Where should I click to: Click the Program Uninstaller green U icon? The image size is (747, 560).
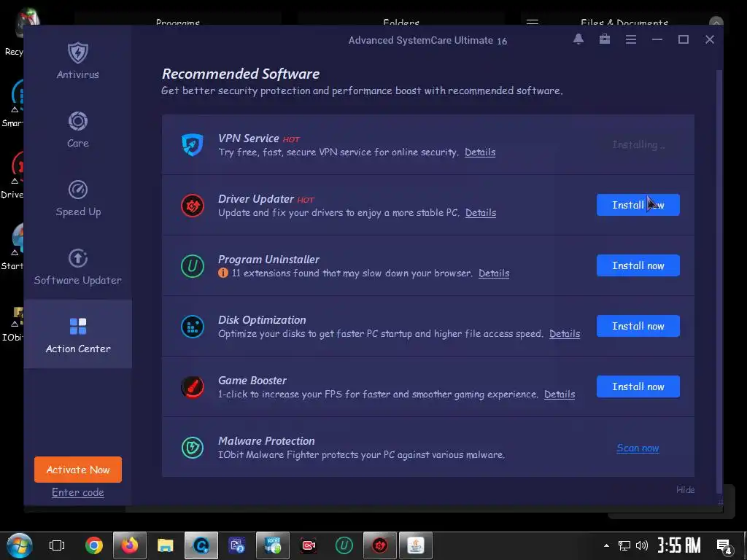[x=193, y=265]
